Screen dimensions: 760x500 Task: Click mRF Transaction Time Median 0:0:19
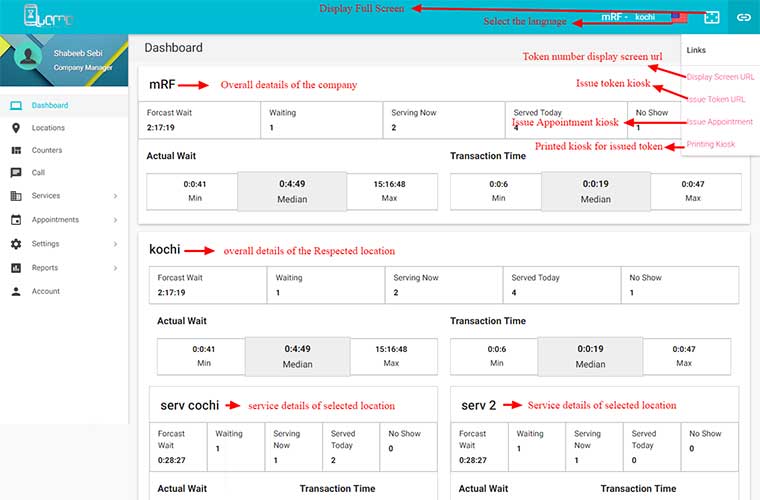click(x=595, y=191)
